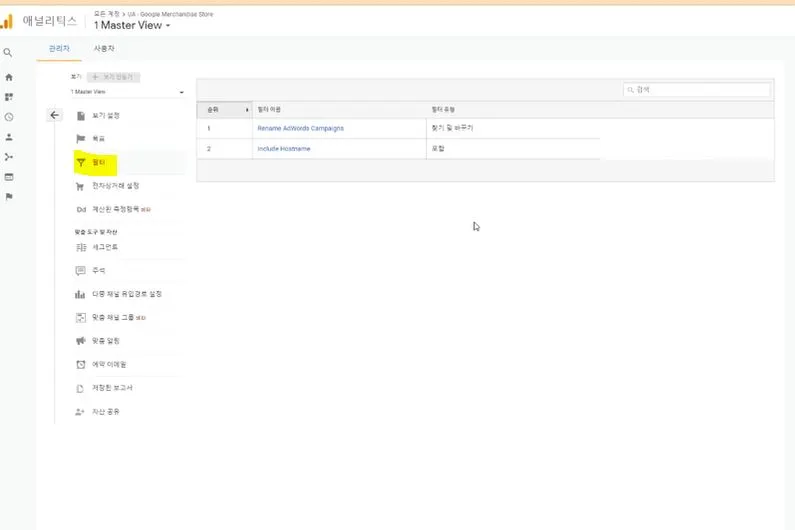The width and height of the screenshot is (795, 530).
Task: Open 맞춤 알림 menu item
Action: (105, 341)
